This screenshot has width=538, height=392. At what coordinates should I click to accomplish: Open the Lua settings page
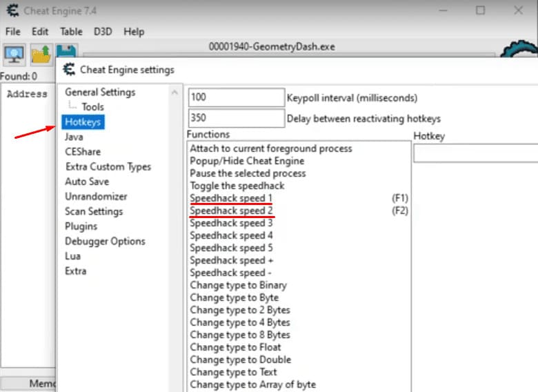[x=72, y=256]
